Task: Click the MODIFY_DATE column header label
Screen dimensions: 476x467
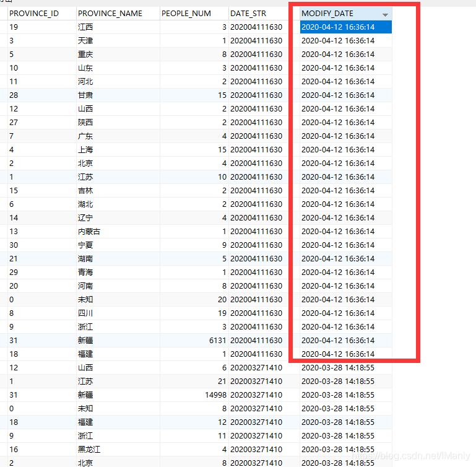Action: (x=327, y=14)
